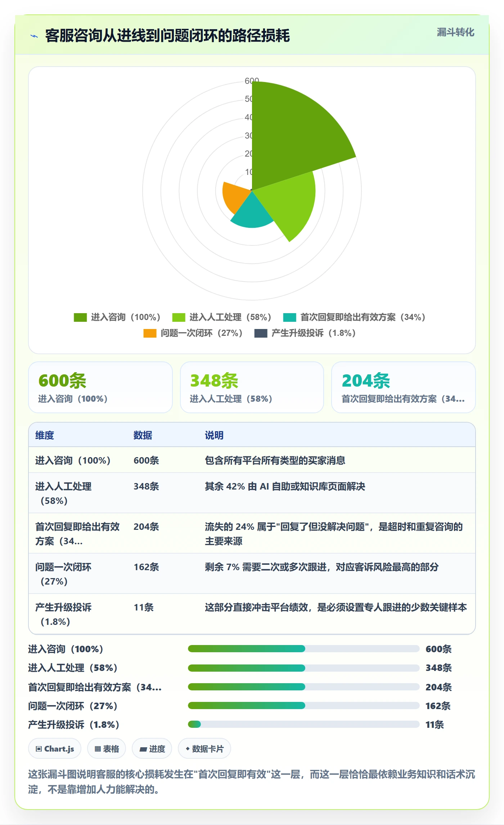
Task: Click the 剩余 7% 需要二次或多次跟进 description
Action: click(x=322, y=567)
